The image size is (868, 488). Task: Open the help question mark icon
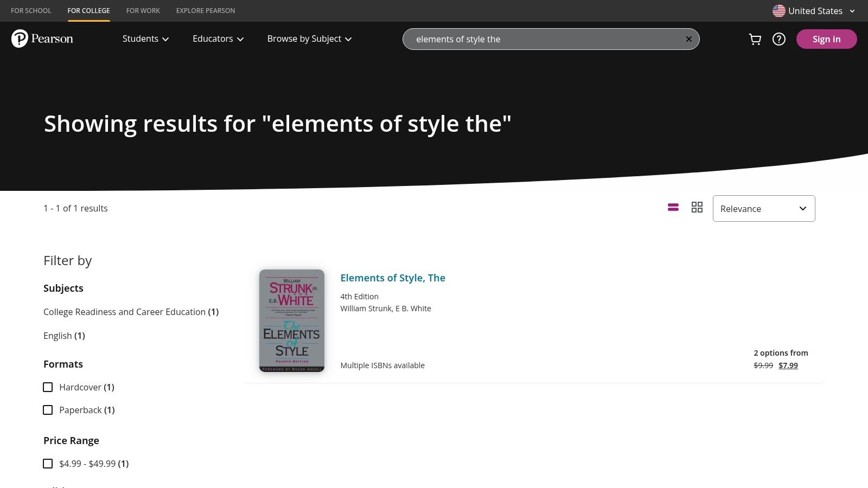click(778, 39)
